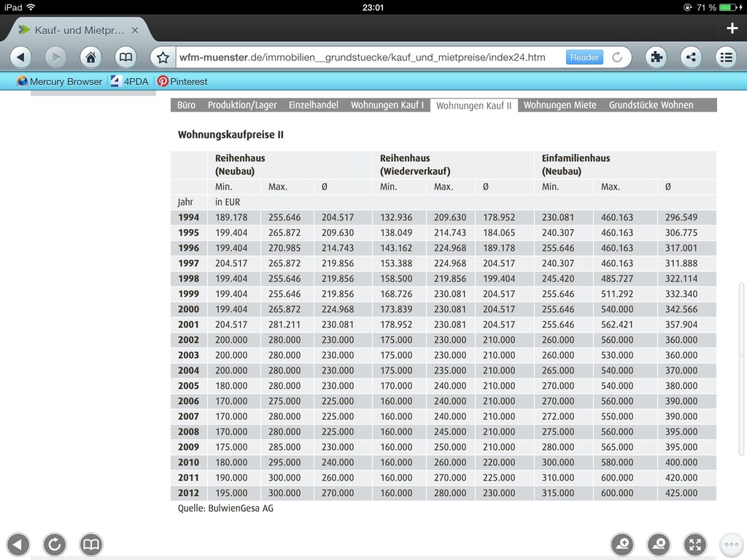The width and height of the screenshot is (747, 560).
Task: Tap the share icon in toolbar
Action: (x=692, y=57)
